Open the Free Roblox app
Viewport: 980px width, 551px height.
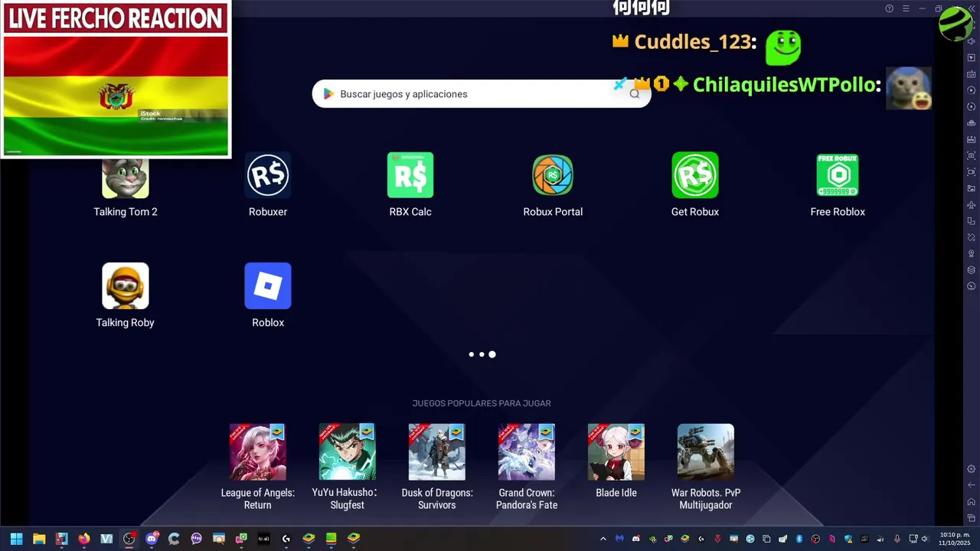838,175
